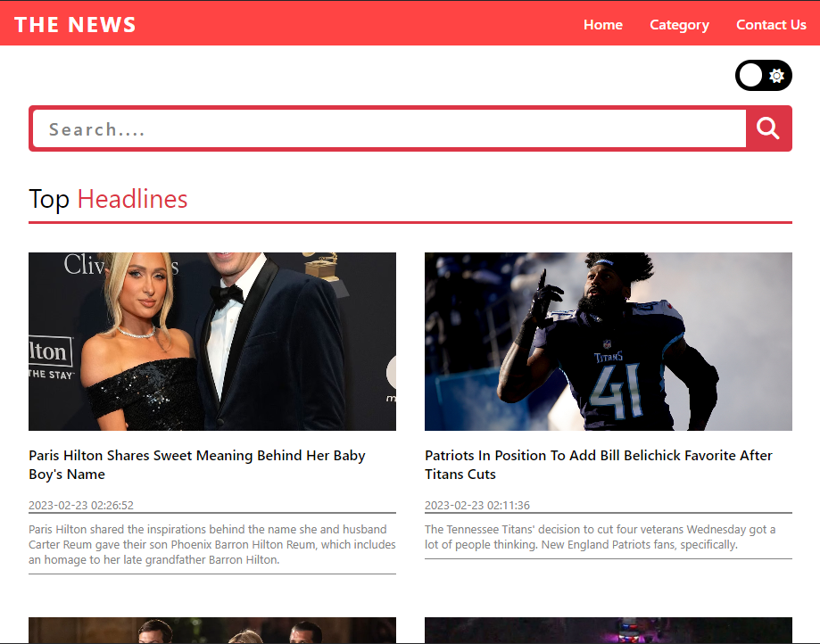Click the magnifying glass search icon
The image size is (820, 644).
pos(767,128)
